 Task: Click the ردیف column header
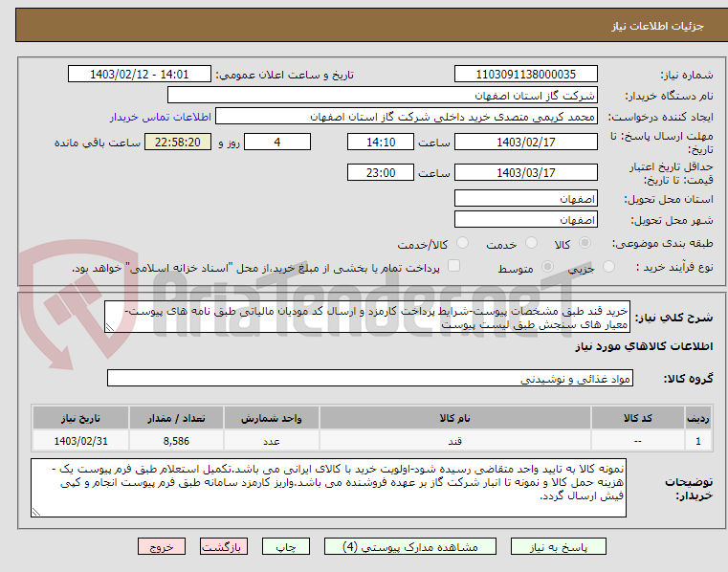point(697,418)
